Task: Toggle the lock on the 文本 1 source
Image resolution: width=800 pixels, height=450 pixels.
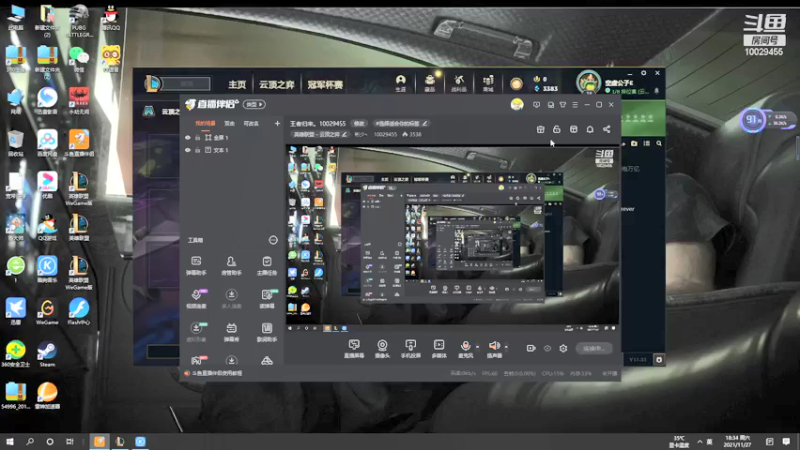Action: [197, 150]
